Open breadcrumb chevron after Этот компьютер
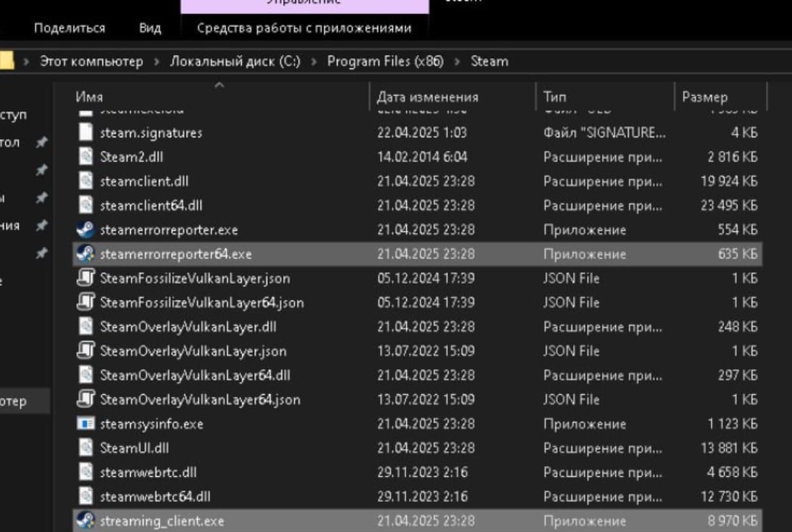The height and width of the screenshot is (532, 792). (x=156, y=62)
